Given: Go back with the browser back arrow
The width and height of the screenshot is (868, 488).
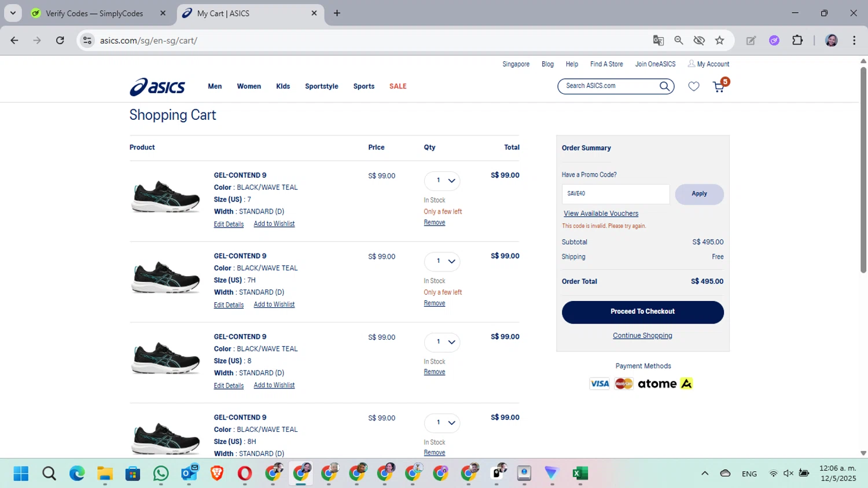Looking at the screenshot, I should 14,41.
